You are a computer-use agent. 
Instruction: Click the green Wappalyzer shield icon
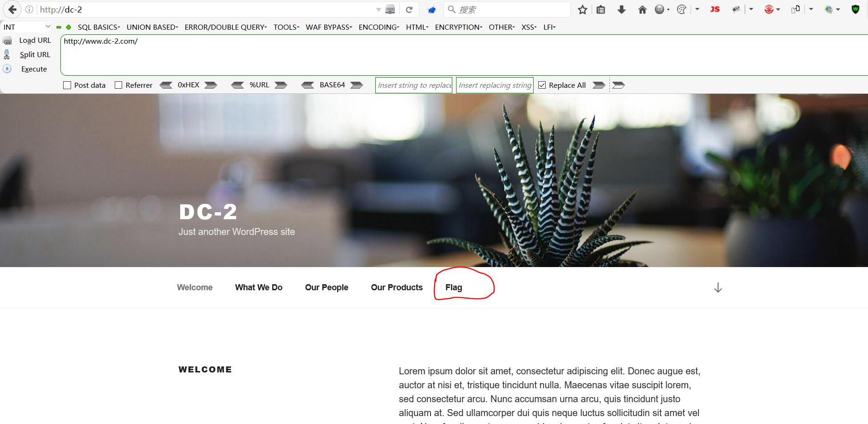(856, 9)
